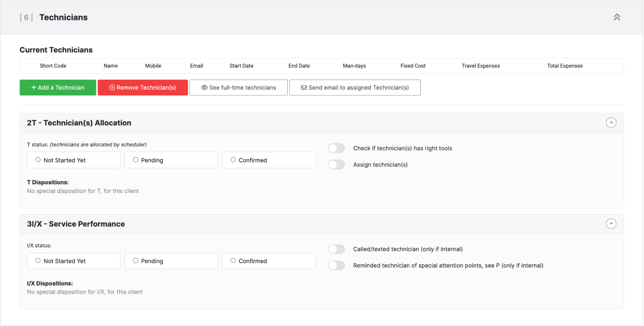
Task: Click the eye icon for full-time technicians
Action: (x=204, y=88)
